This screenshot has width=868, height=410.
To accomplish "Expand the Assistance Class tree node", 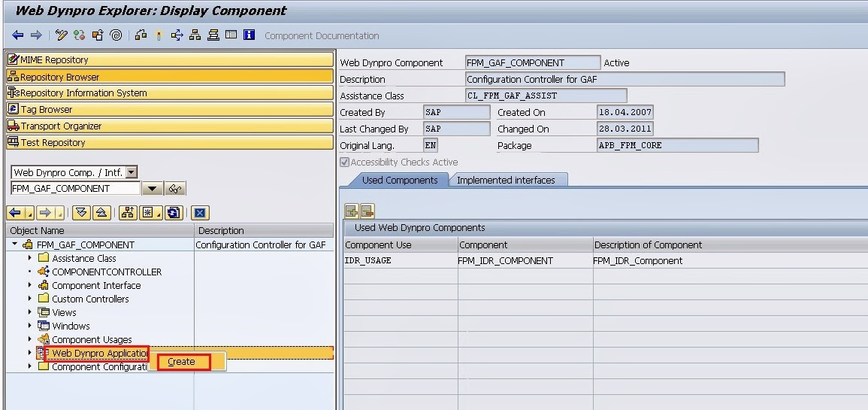I will pos(30,258).
